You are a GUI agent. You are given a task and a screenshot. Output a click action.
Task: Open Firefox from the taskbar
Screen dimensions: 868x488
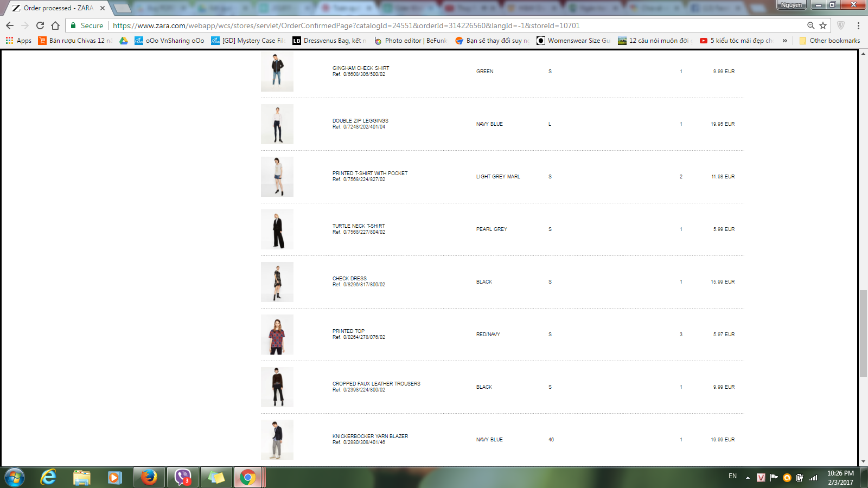point(149,477)
